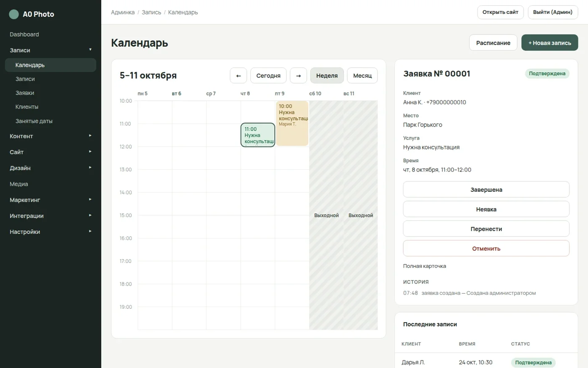The width and height of the screenshot is (588, 368).
Task: Log out with Выйти (Админ)
Action: click(x=553, y=12)
